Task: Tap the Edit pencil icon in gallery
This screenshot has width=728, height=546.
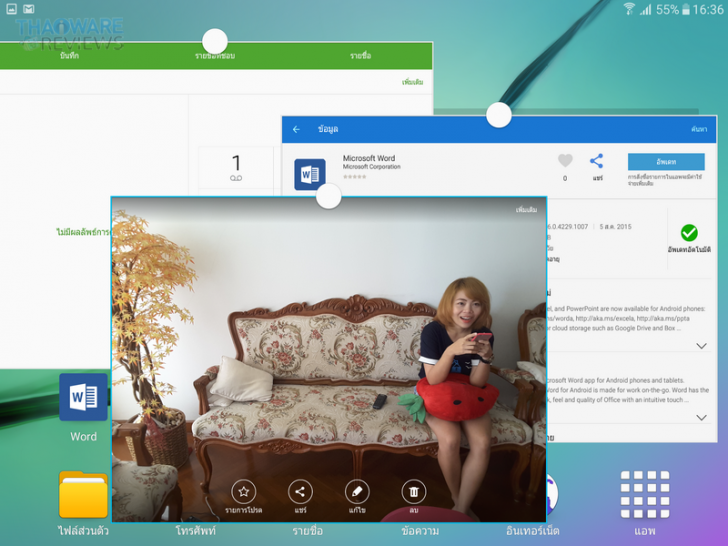Action: tap(357, 492)
